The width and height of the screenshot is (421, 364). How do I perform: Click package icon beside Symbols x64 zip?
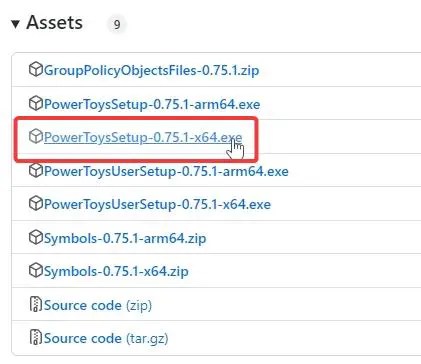point(35,270)
